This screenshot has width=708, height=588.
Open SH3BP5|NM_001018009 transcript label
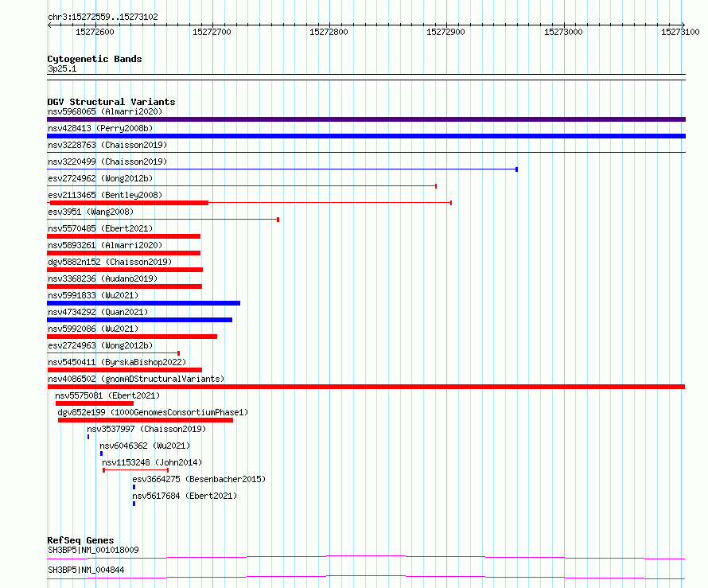tap(93, 550)
